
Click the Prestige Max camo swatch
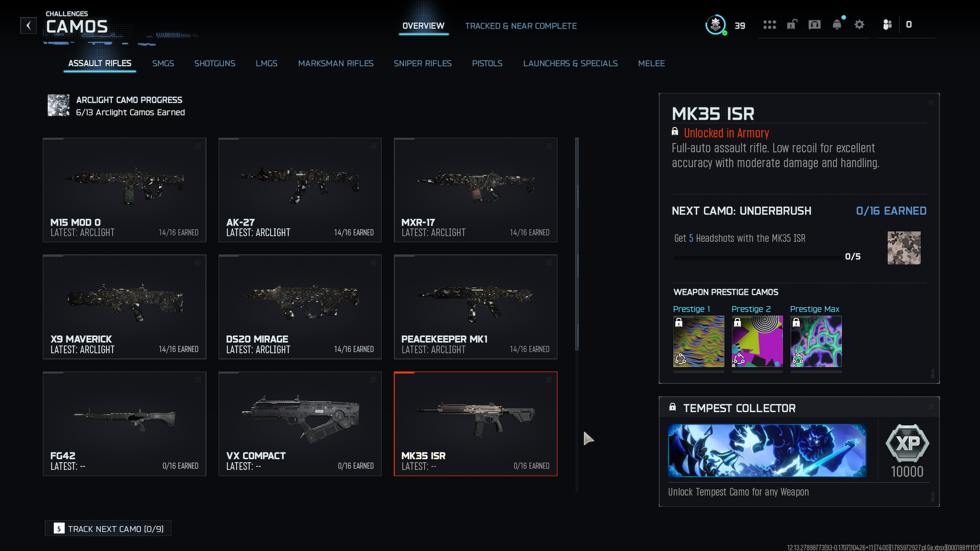(x=816, y=341)
